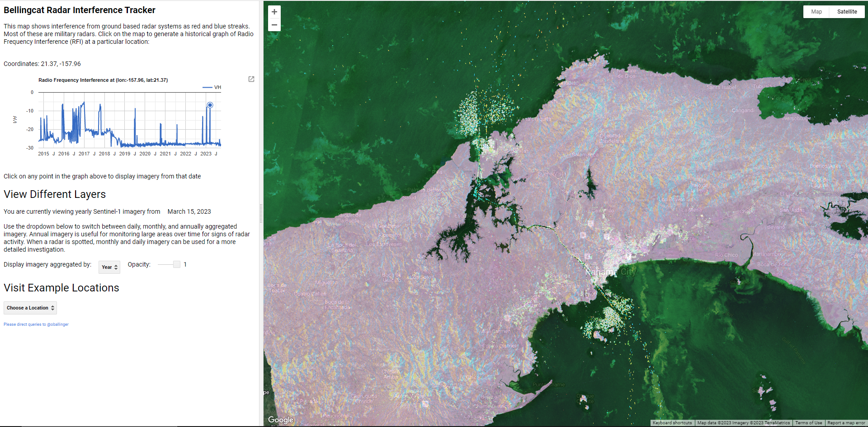Open the Terms of Use link

click(x=809, y=423)
